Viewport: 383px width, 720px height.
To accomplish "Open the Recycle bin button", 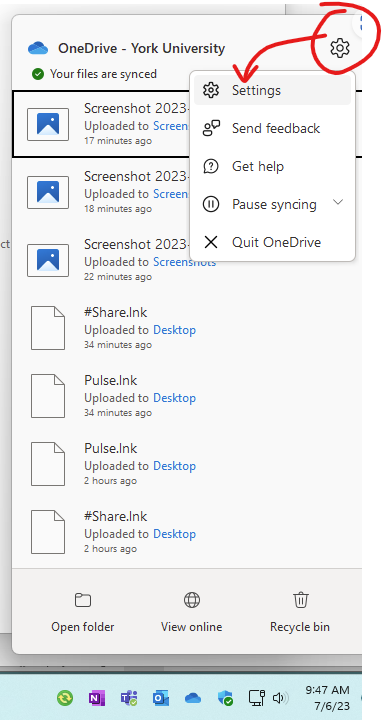I will (x=300, y=612).
